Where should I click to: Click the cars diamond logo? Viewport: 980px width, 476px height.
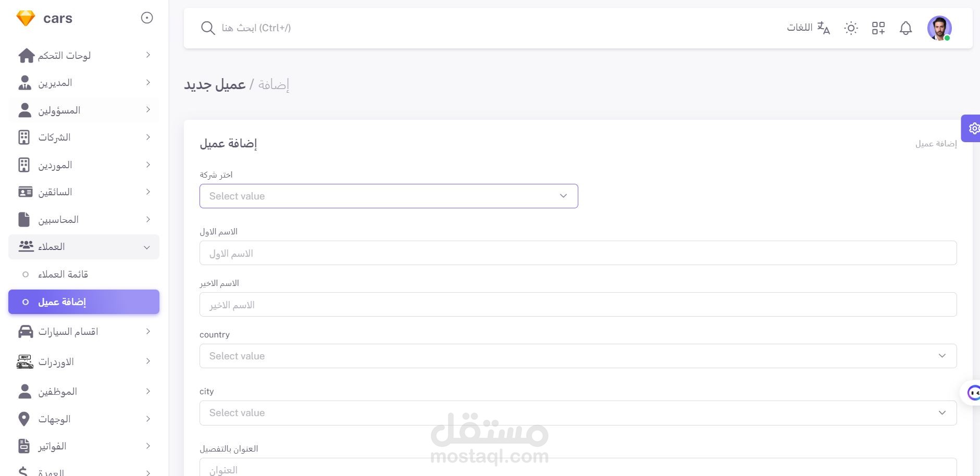click(x=26, y=18)
